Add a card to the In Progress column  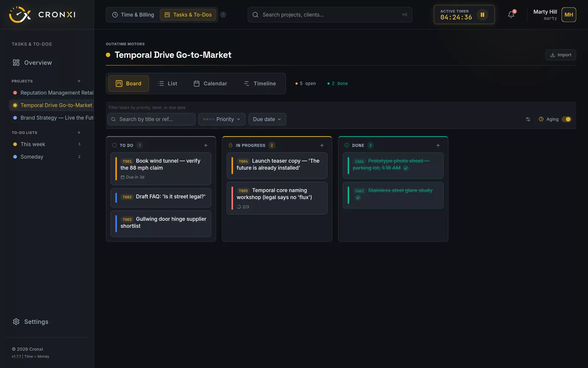[322, 145]
